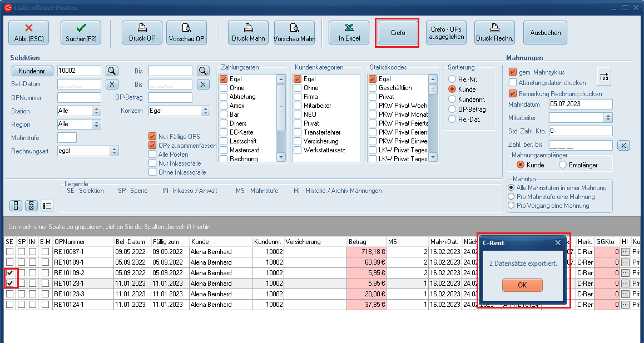The height and width of the screenshot is (343, 644).
Task: Clear Zahl. ber. bis date with X
Action: pos(624,145)
